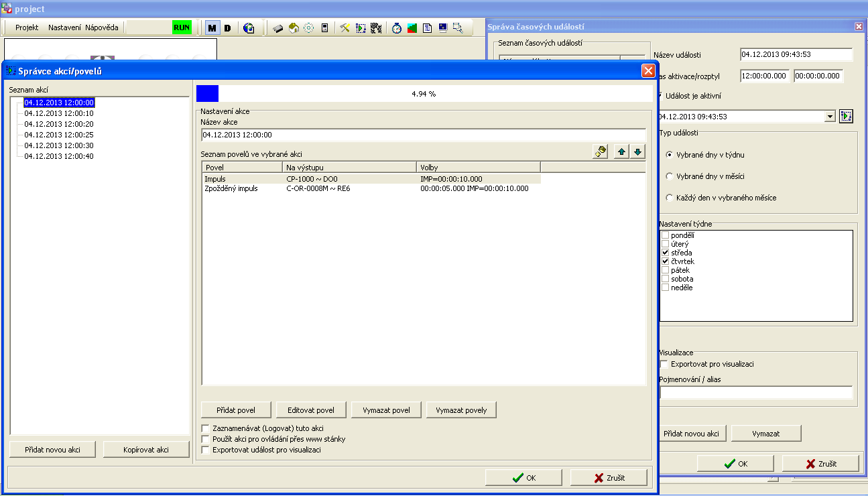Expand the 04.12.2013 09:43:53 action dropdown
Viewport: 868px width, 496px height.
point(830,117)
